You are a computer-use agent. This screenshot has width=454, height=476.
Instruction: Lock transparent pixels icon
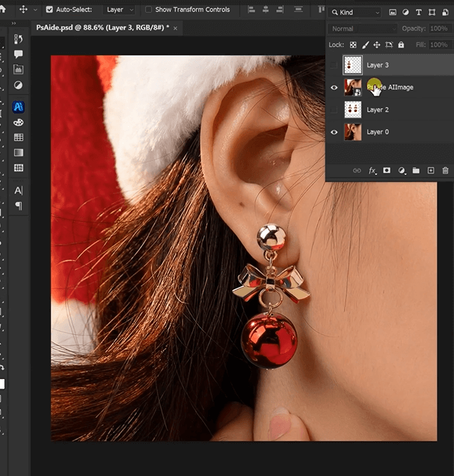(x=353, y=45)
